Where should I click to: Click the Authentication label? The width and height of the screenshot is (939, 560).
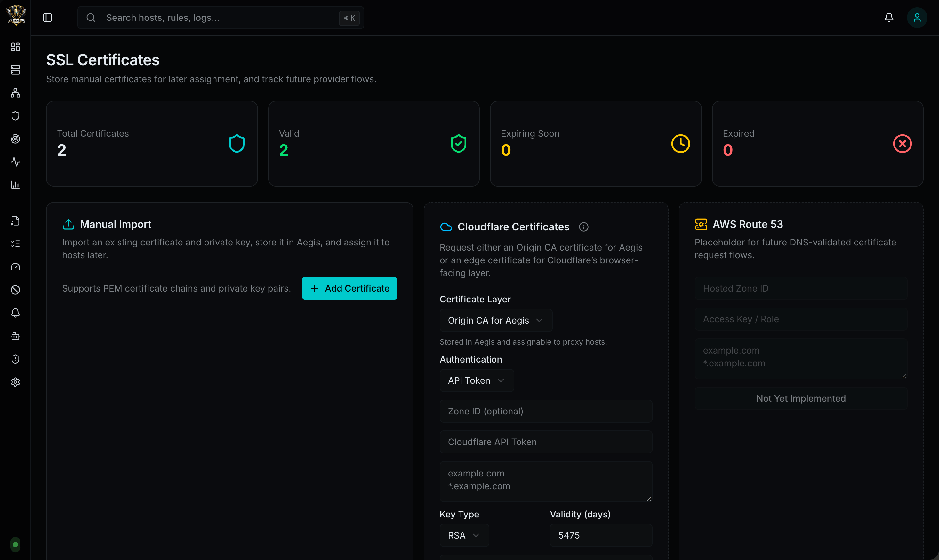471,359
